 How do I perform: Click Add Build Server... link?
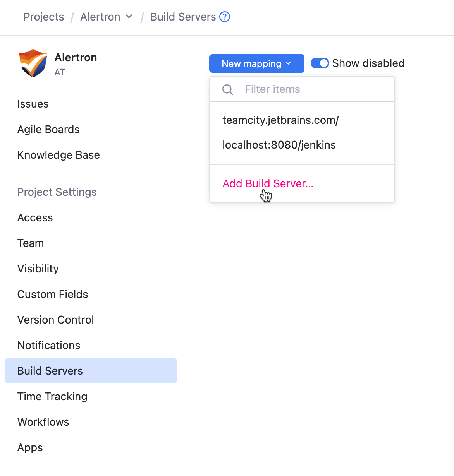268,183
